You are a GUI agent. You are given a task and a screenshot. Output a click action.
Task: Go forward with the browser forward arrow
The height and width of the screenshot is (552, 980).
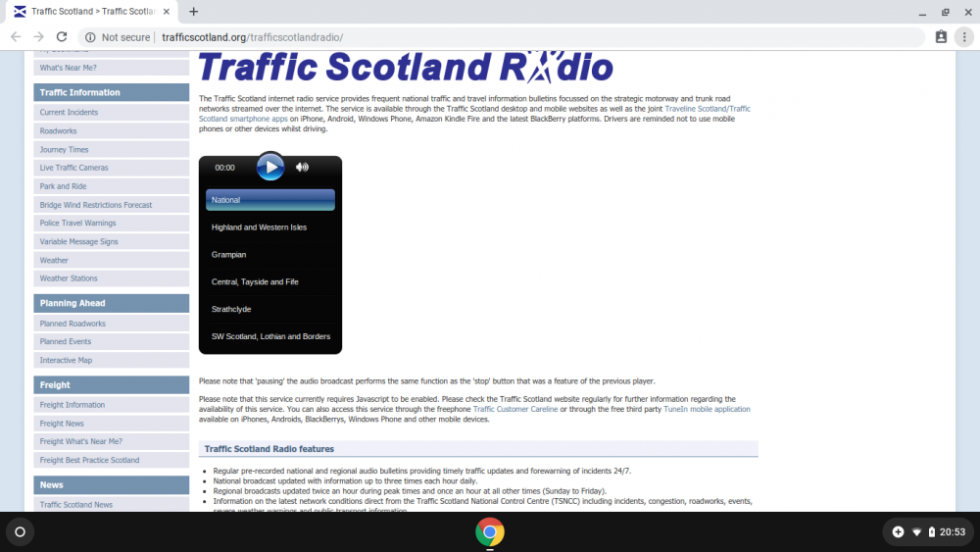(x=39, y=37)
